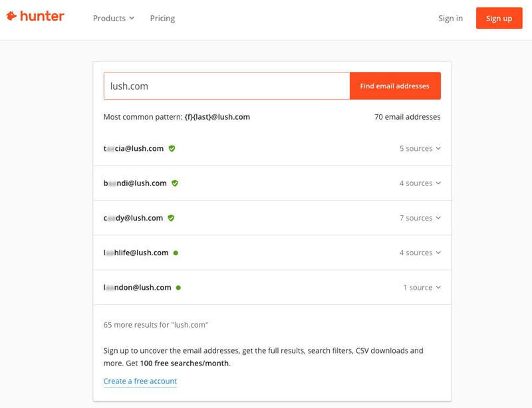Click green status dot beside l..ndon@lush.com
The width and height of the screenshot is (532, 408).
[178, 288]
